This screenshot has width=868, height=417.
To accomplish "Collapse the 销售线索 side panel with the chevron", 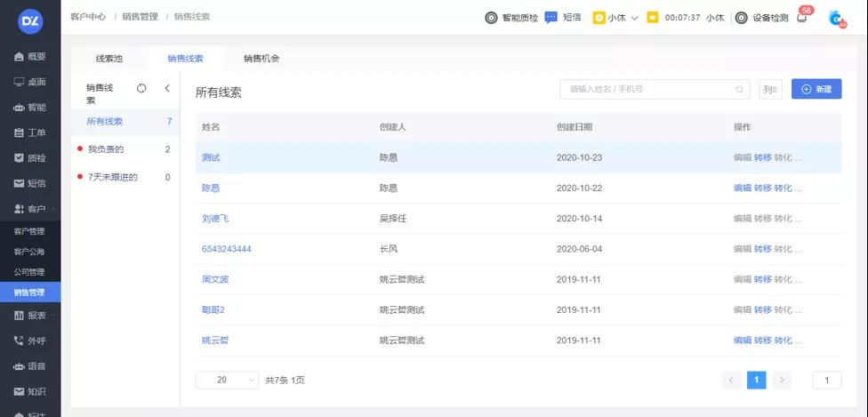I will click(x=167, y=88).
